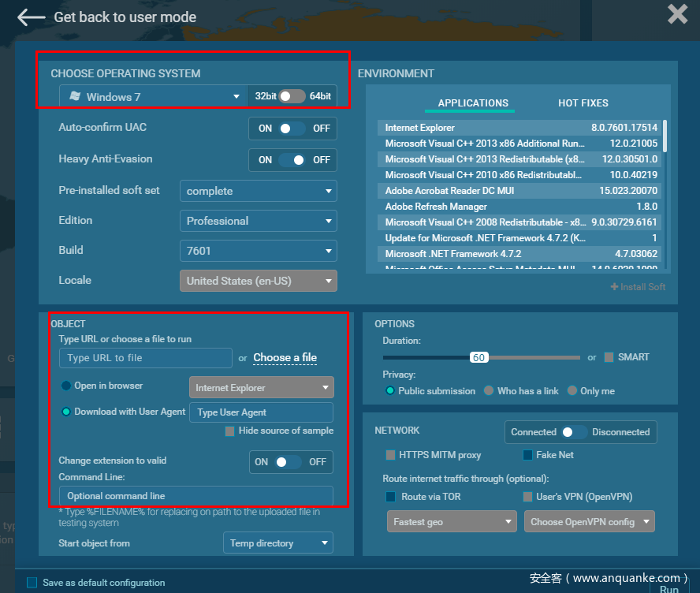The image size is (700, 593).
Task: Enable the SMART duration checkbox
Action: click(x=609, y=357)
